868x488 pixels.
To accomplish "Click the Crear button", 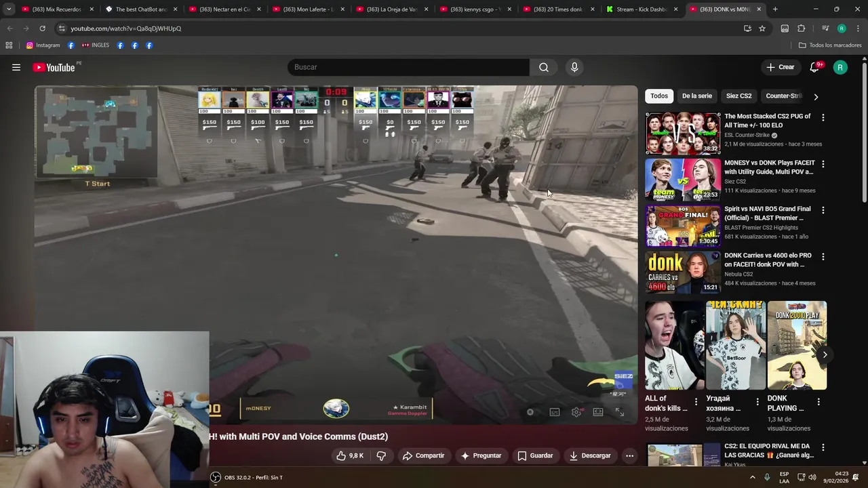I will coord(780,67).
